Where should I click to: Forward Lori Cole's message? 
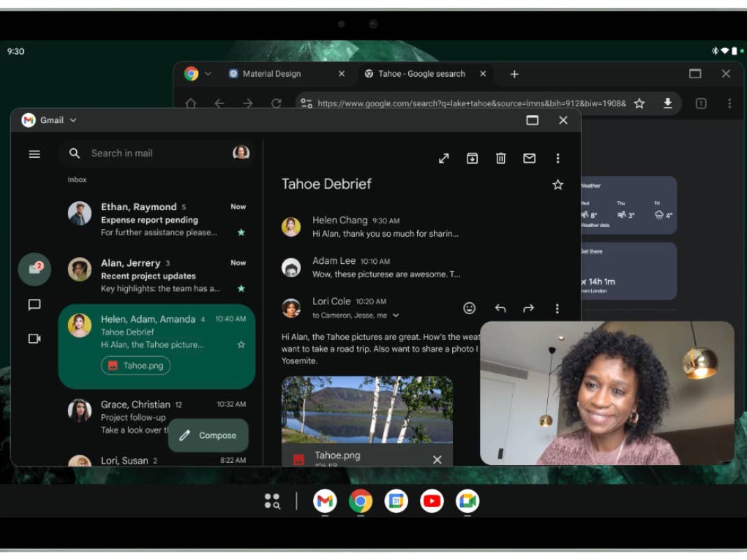[x=528, y=309]
